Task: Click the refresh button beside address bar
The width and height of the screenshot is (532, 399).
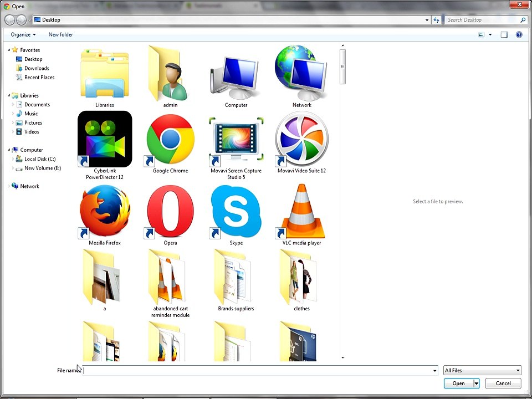Action: tap(437, 20)
